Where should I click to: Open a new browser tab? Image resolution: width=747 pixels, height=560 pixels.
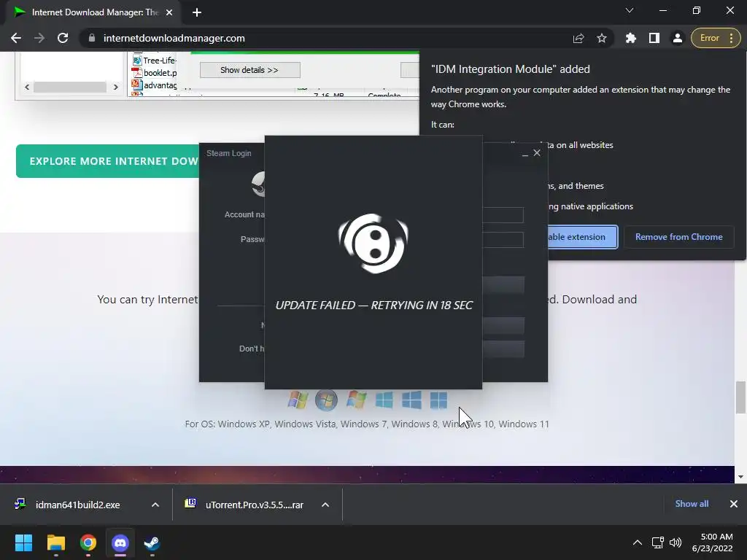point(197,12)
